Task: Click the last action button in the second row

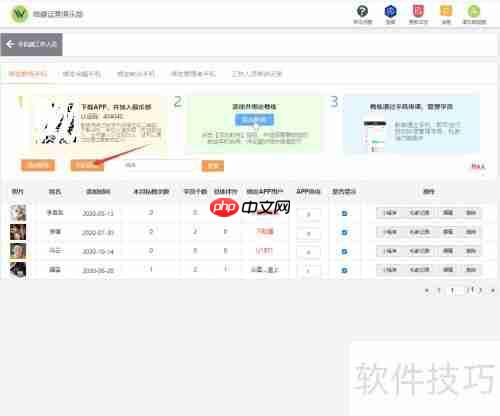Action: [x=470, y=232]
